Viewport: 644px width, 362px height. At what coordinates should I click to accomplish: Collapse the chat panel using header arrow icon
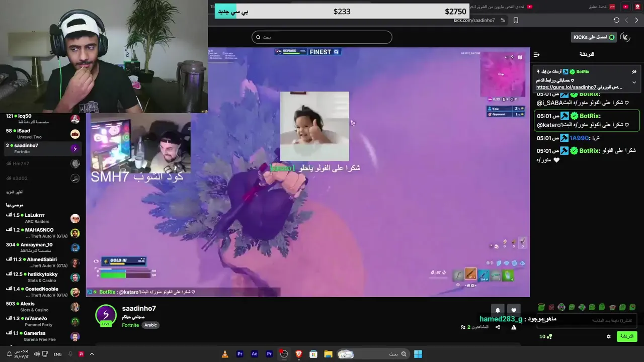[536, 54]
